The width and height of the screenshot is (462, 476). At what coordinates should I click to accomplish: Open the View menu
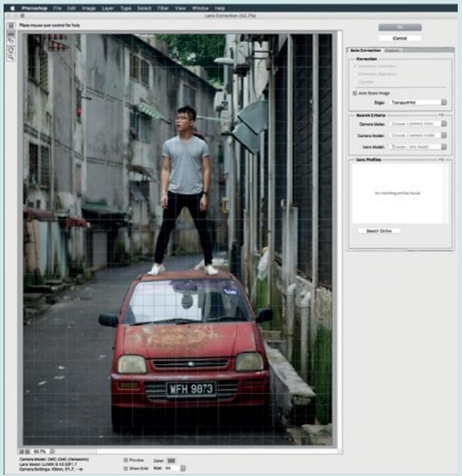(x=180, y=8)
